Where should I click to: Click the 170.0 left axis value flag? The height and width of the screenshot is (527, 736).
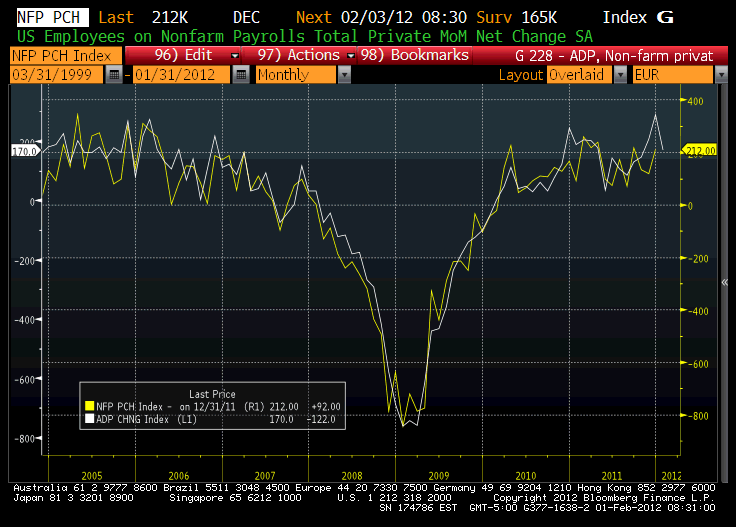coord(24,151)
